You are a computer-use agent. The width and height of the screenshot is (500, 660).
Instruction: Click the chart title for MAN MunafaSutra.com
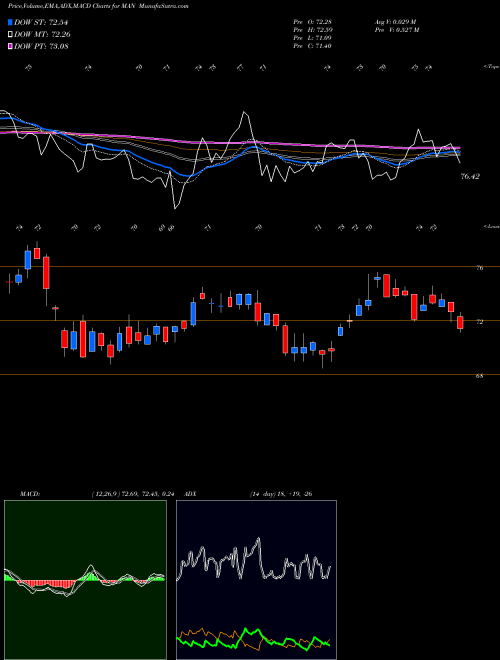coord(98,6)
